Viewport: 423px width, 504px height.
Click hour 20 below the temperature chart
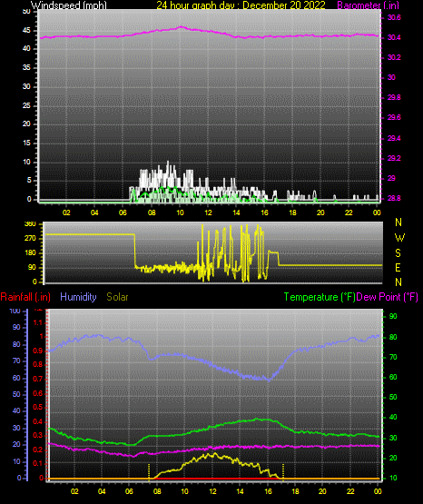[322, 491]
